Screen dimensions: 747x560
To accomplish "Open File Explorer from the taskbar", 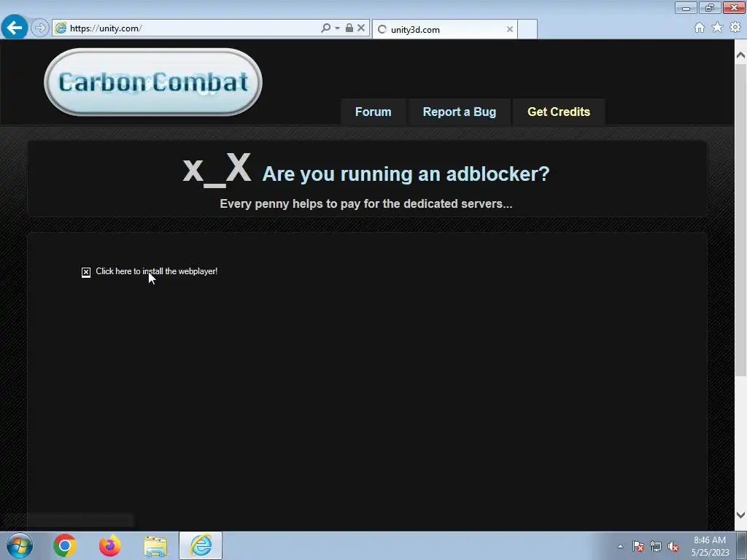I will pyautogui.click(x=155, y=545).
